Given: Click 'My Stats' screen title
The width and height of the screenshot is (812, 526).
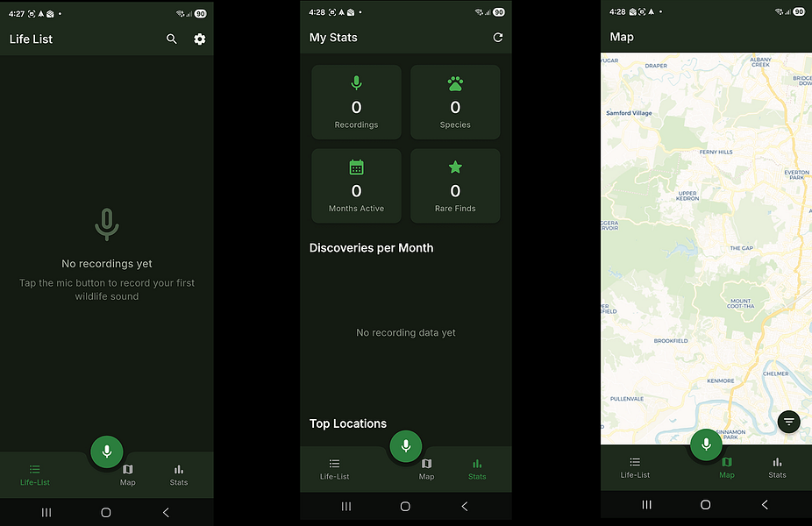Looking at the screenshot, I should coord(333,38).
